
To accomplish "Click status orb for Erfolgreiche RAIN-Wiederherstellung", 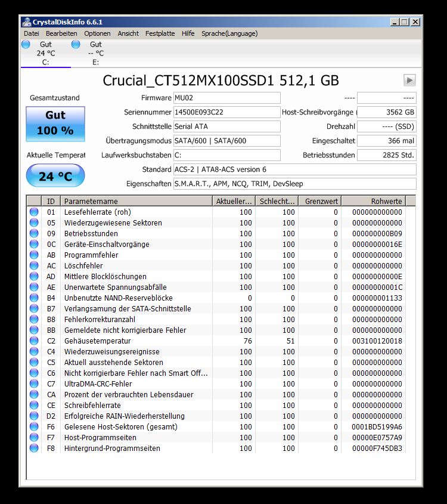I will [34, 416].
